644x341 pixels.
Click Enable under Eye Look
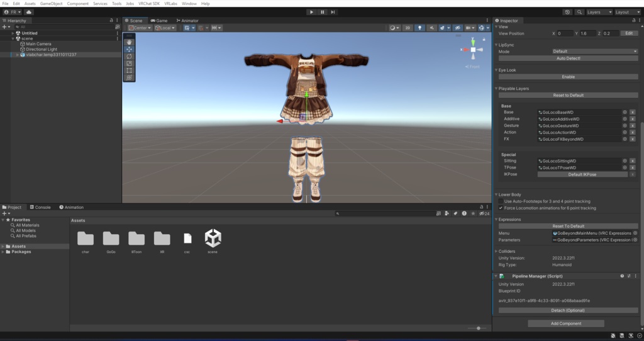(x=568, y=77)
